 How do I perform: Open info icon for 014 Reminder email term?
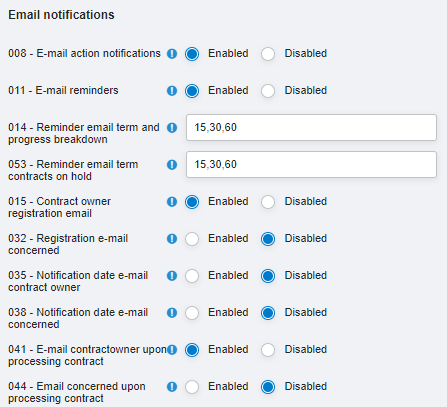coord(172,128)
